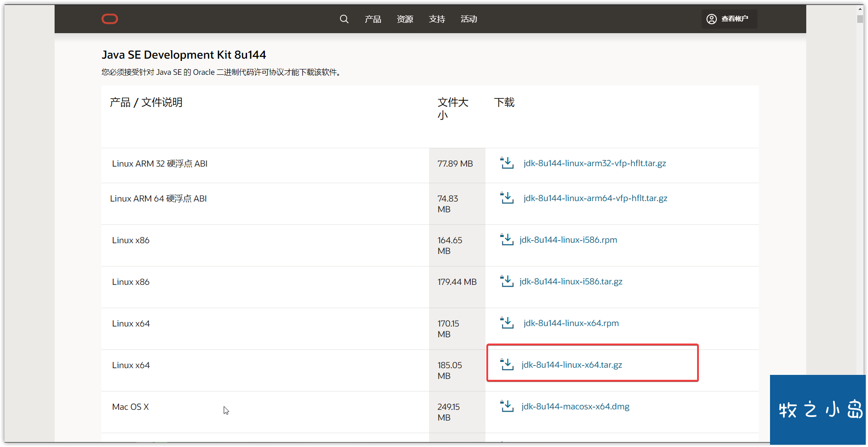Image resolution: width=868 pixels, height=447 pixels.
Task: Select the Linux ARM 64 硬浮点 ABI text
Action: (x=158, y=199)
